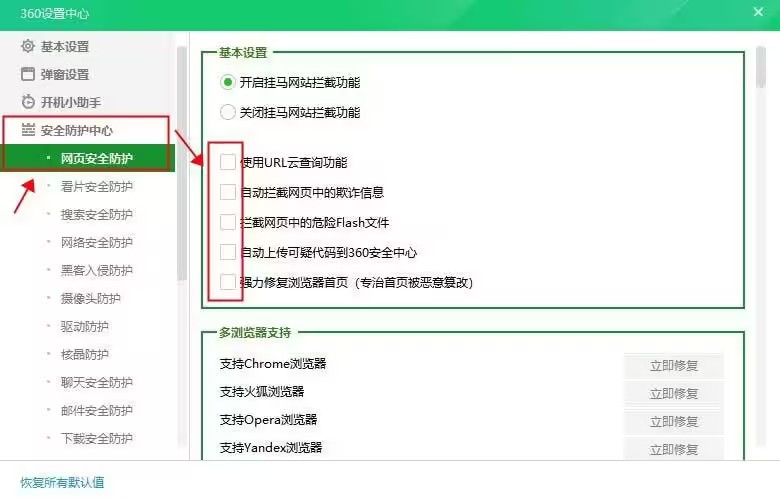The image size is (780, 500).
Task: Click the window icon beside 弹窗设置
Action: tap(28, 74)
